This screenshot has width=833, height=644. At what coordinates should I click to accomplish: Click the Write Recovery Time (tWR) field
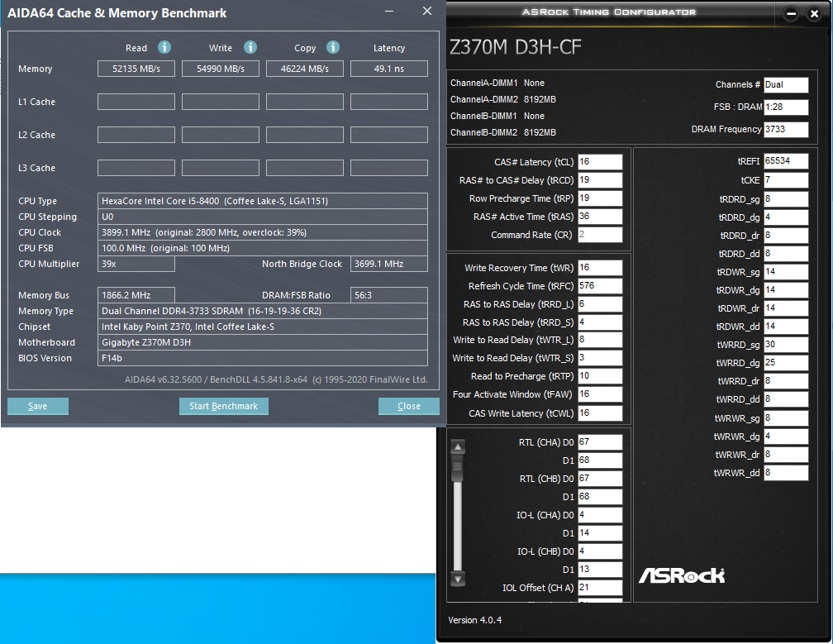(600, 267)
